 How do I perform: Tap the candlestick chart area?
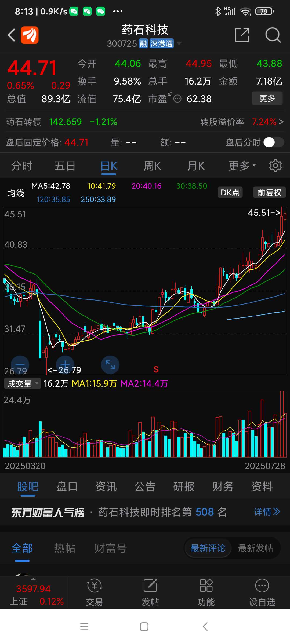tap(145, 291)
